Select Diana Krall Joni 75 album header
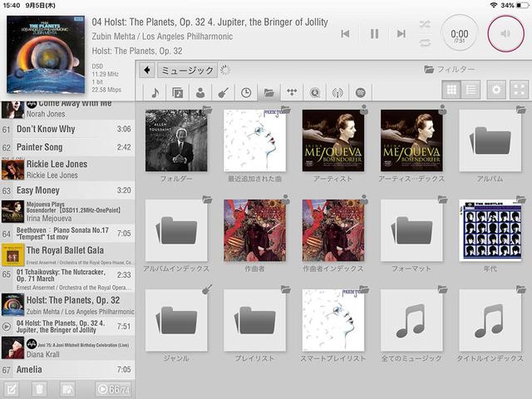Image resolution: width=532 pixels, height=399 pixels. click(67, 348)
